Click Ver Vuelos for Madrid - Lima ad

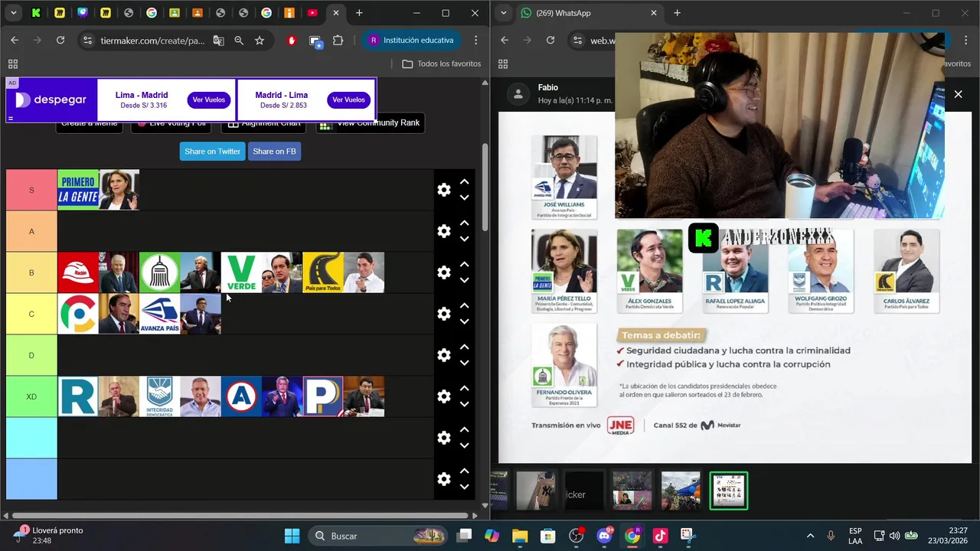pyautogui.click(x=348, y=100)
